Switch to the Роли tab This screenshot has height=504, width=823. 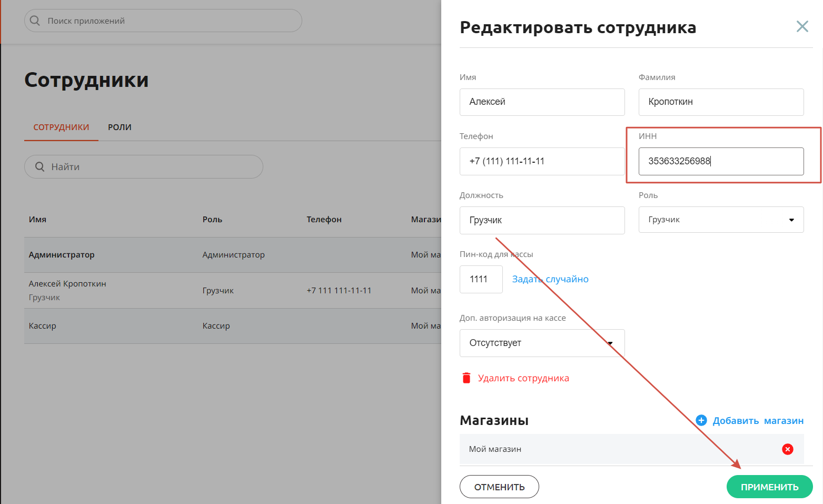click(x=120, y=127)
